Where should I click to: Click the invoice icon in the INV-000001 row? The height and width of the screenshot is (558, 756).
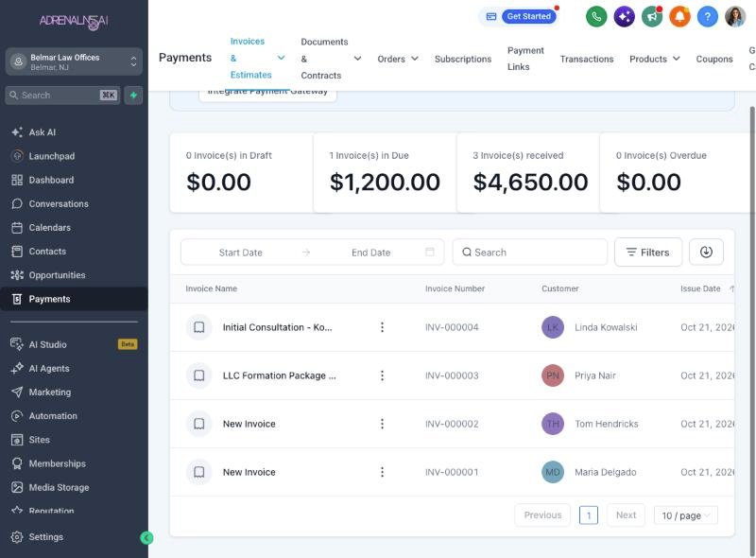(x=199, y=472)
